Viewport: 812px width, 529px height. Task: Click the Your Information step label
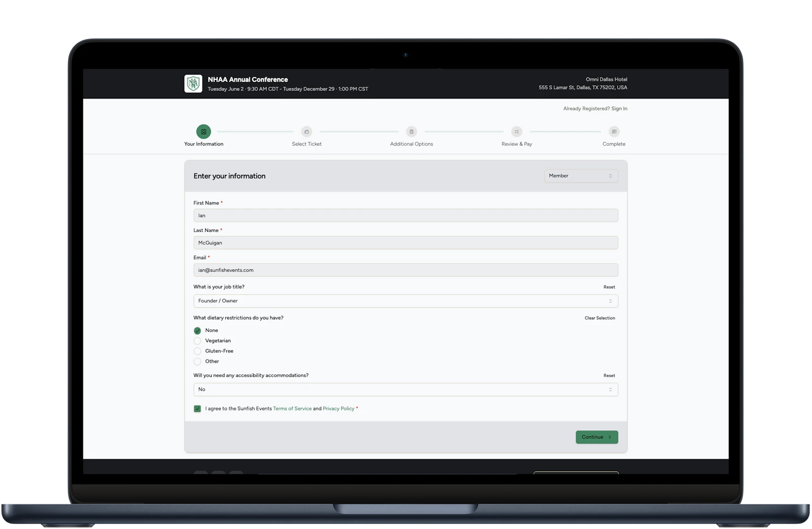(204, 144)
